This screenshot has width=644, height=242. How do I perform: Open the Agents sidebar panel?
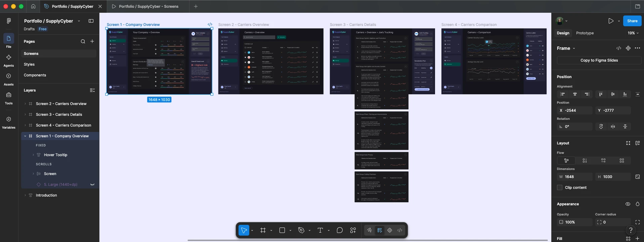tap(9, 57)
